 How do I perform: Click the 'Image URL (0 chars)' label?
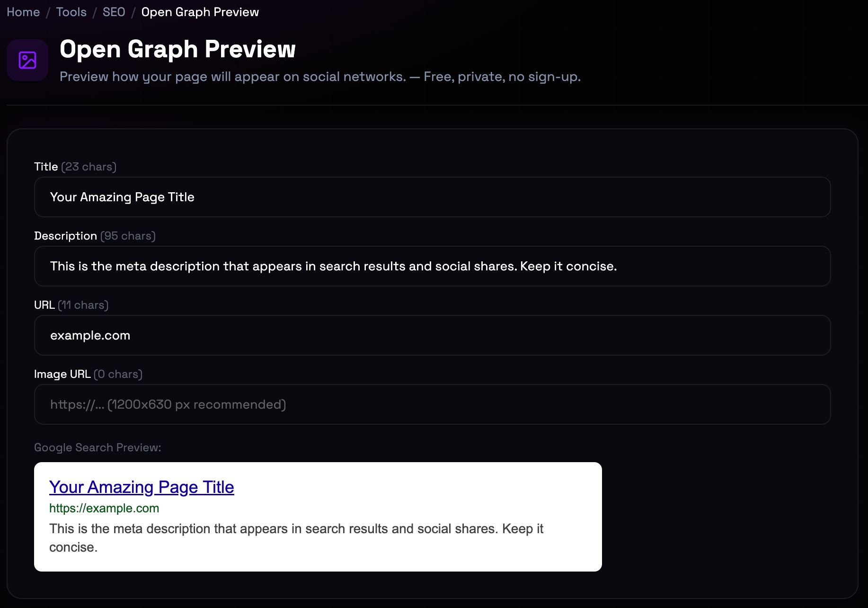tap(88, 374)
